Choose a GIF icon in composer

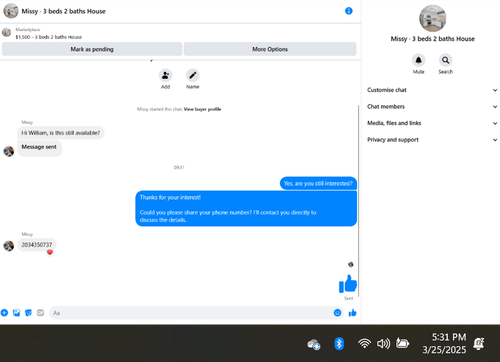pos(40,313)
